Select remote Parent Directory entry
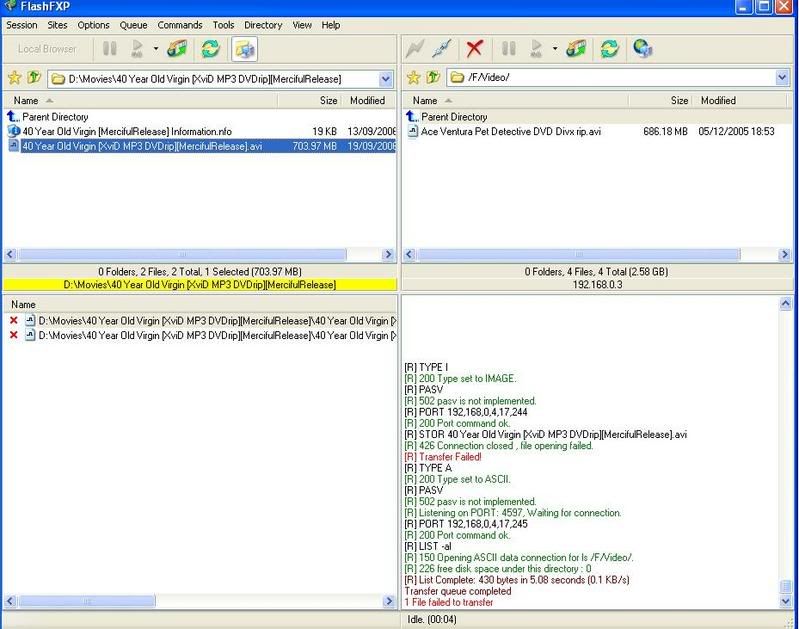The height and width of the screenshot is (629, 799). [596, 117]
